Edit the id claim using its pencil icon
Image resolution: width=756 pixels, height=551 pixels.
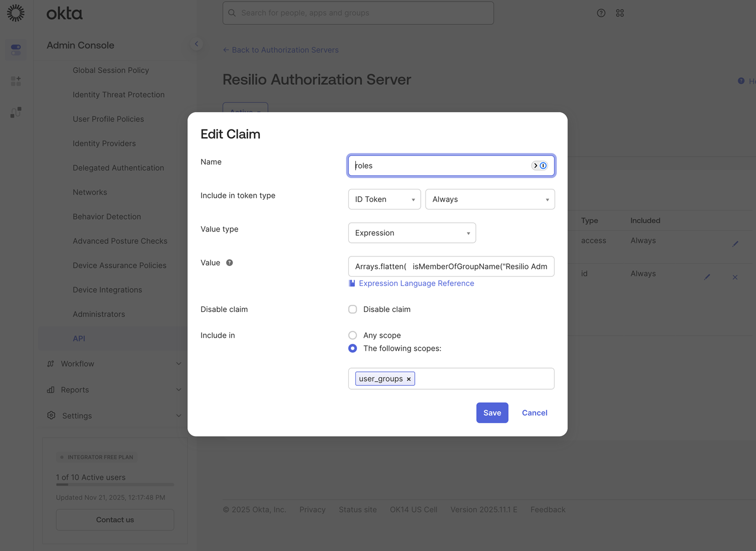[707, 277]
